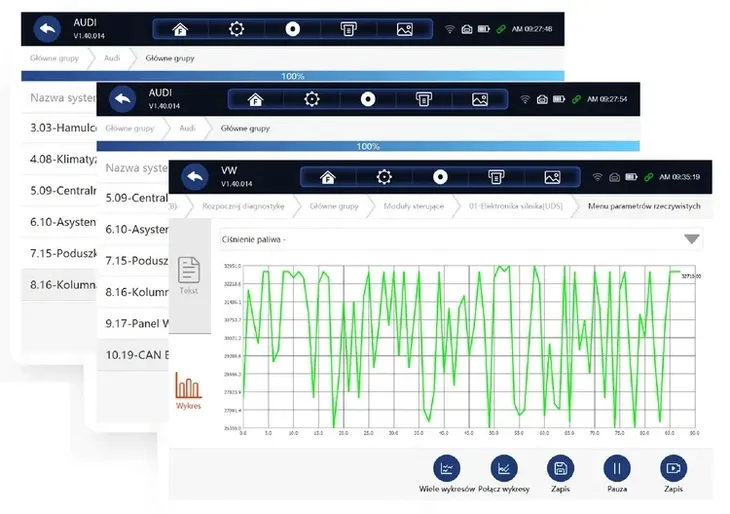Image resolution: width=730 pixels, height=514 pixels.
Task: Click the battery icon in VW window
Action: pos(631,177)
